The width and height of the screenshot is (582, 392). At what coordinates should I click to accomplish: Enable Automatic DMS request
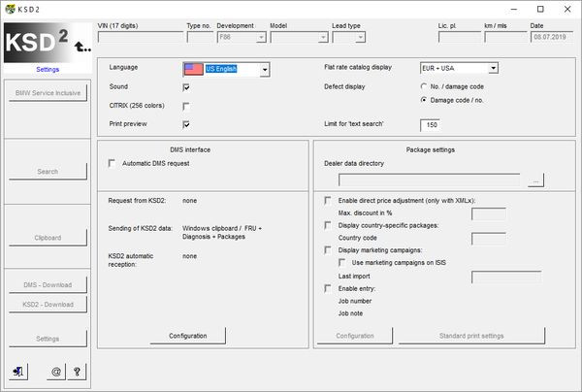pos(113,164)
